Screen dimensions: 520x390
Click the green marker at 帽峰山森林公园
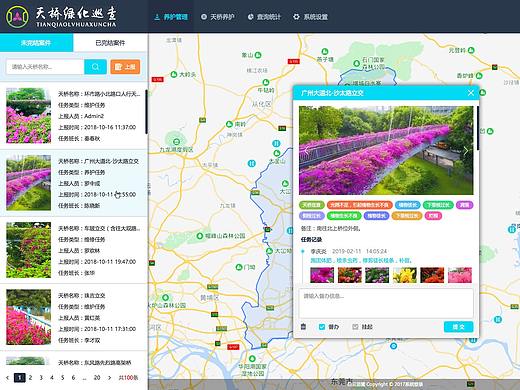200,236
